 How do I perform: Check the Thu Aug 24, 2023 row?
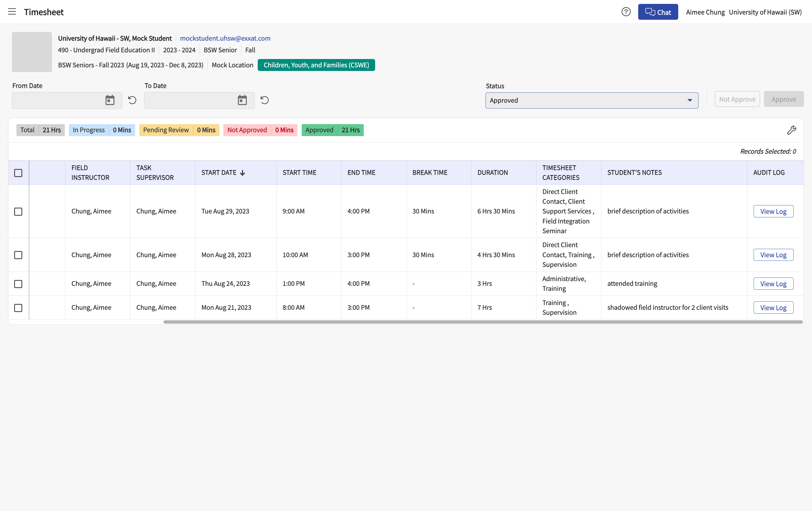(x=18, y=284)
